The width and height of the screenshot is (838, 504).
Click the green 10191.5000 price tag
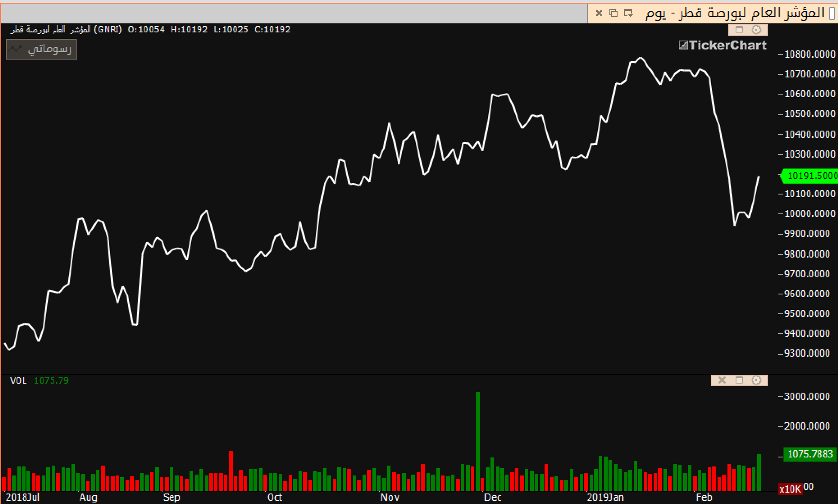[809, 176]
